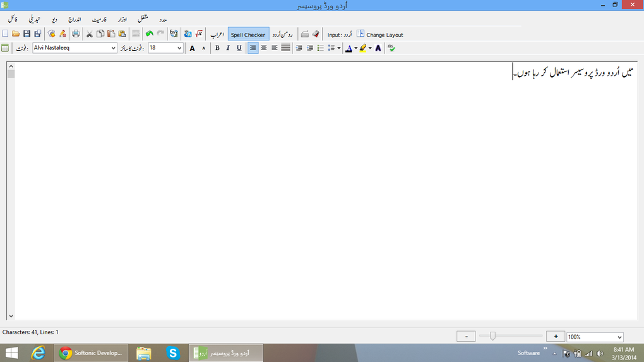
Task: Print the document using the printer icon
Action: [76, 33]
